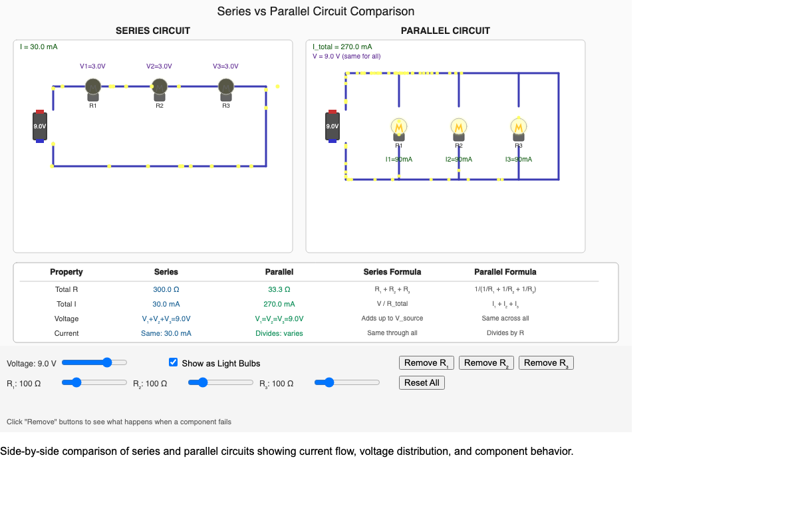This screenshot has height=532, width=798.
Task: Click the Remove R2 button
Action: point(486,362)
